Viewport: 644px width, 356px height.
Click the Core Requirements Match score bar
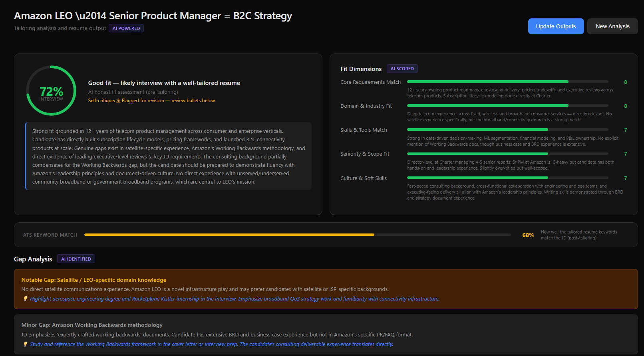coord(508,82)
